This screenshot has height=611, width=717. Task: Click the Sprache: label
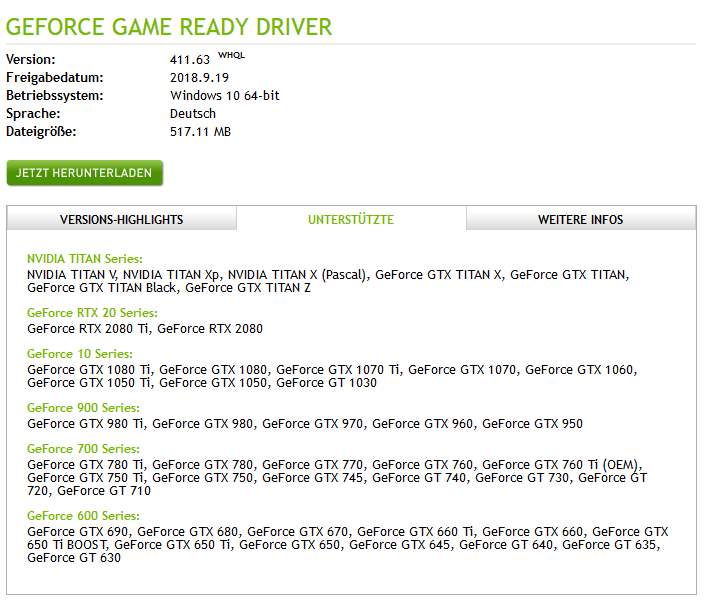[x=33, y=113]
